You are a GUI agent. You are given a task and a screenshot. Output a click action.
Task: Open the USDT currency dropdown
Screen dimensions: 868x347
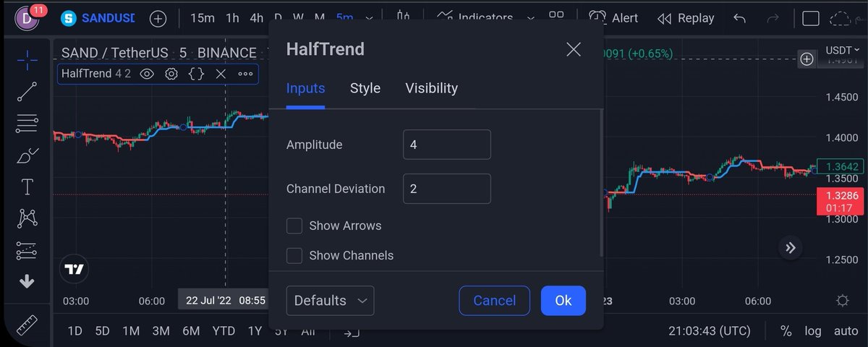(842, 51)
